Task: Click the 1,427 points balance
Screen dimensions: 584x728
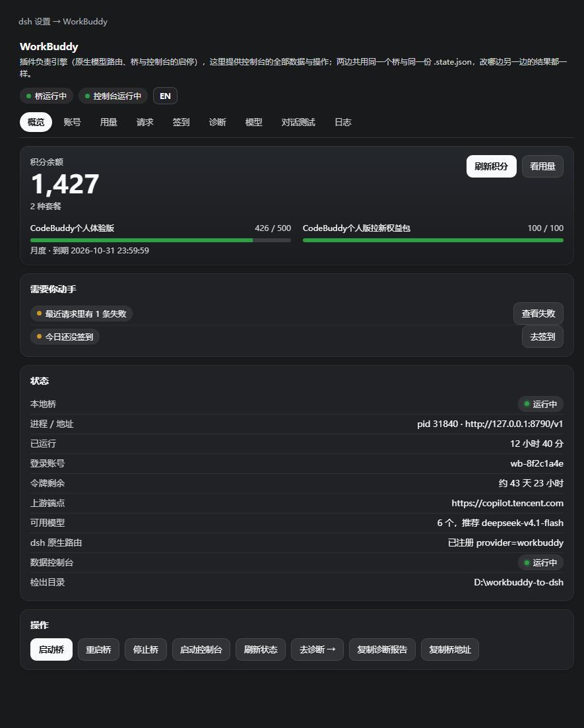Action: (65, 184)
